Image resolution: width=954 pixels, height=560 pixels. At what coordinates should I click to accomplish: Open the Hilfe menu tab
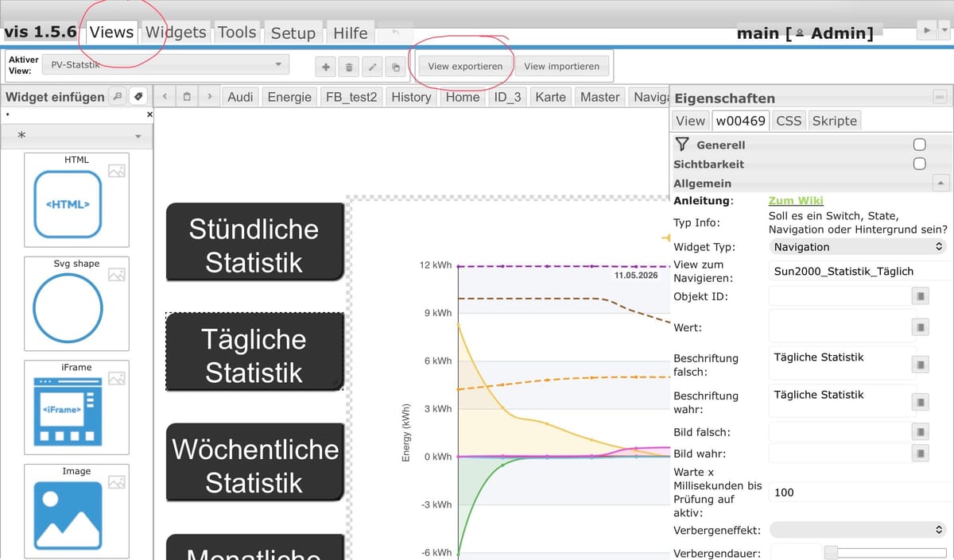click(351, 33)
